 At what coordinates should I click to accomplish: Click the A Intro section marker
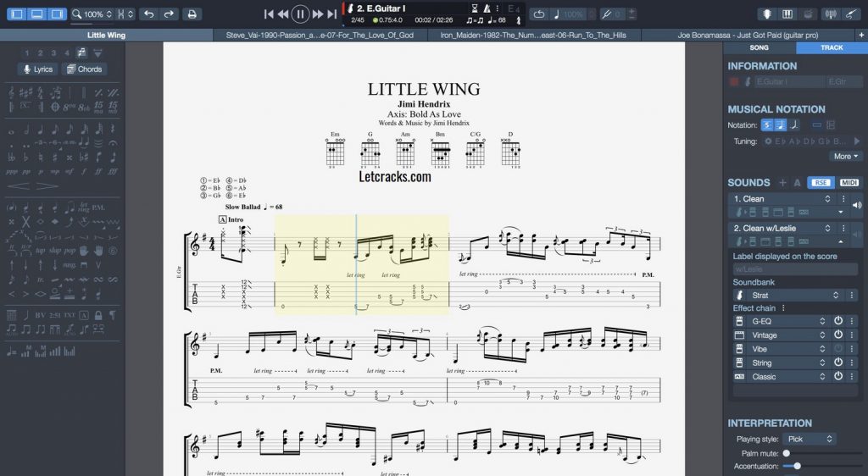(231, 219)
